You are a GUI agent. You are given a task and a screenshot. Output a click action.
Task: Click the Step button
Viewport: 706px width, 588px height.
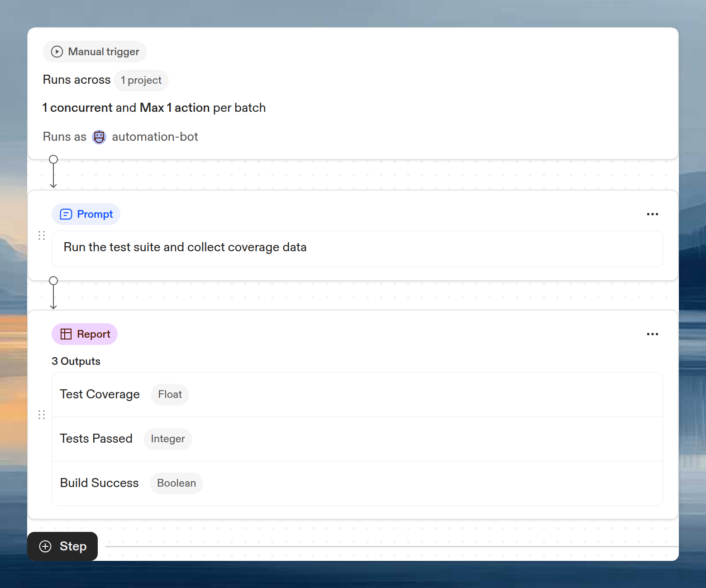(62, 546)
